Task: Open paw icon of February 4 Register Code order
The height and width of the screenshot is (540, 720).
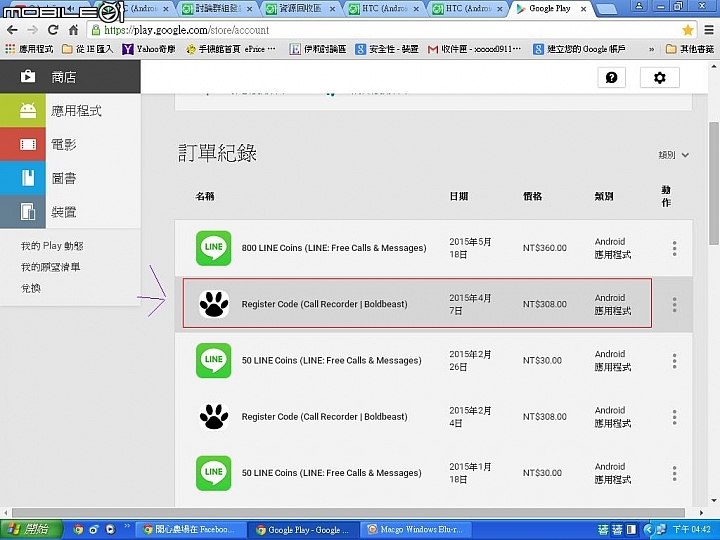Action: click(214, 416)
